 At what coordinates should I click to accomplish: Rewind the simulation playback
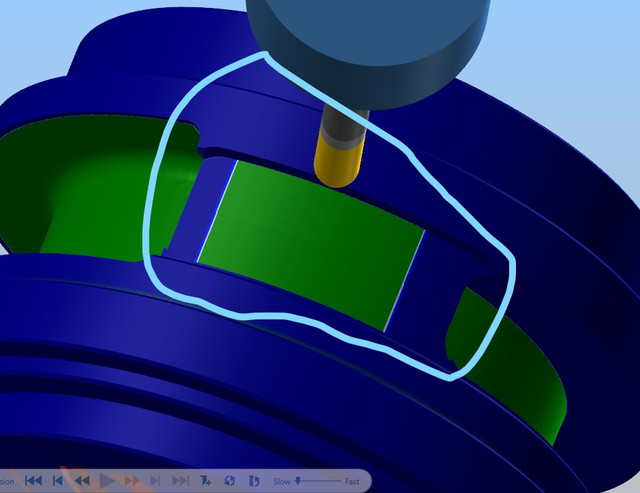tap(82, 481)
